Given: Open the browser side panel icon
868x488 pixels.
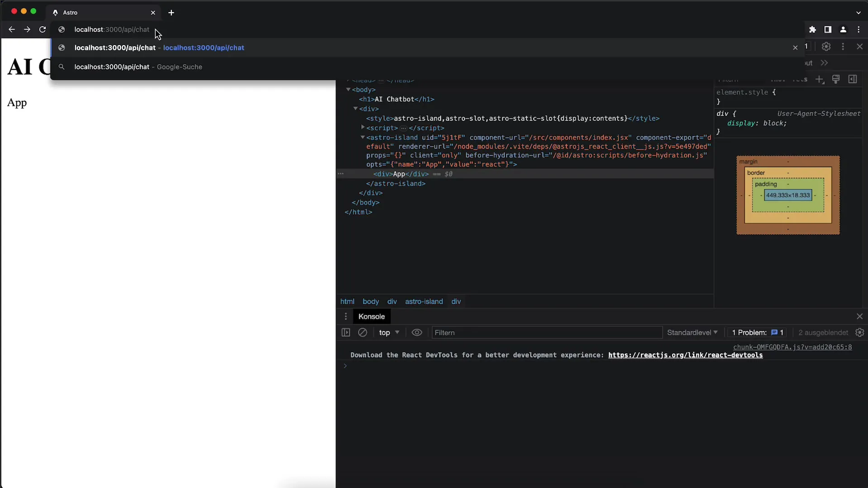Looking at the screenshot, I should 828,29.
